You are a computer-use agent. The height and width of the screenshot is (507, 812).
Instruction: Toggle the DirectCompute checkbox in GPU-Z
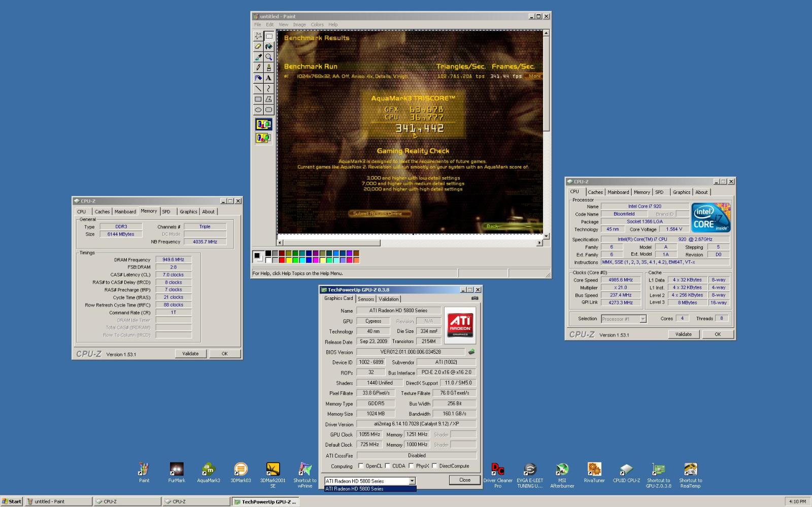tap(434, 466)
